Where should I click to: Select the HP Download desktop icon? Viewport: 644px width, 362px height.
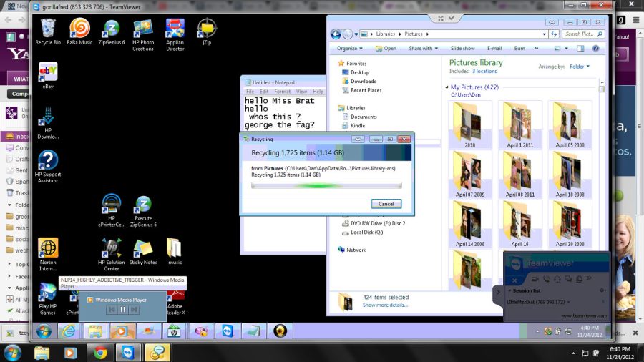click(48, 123)
